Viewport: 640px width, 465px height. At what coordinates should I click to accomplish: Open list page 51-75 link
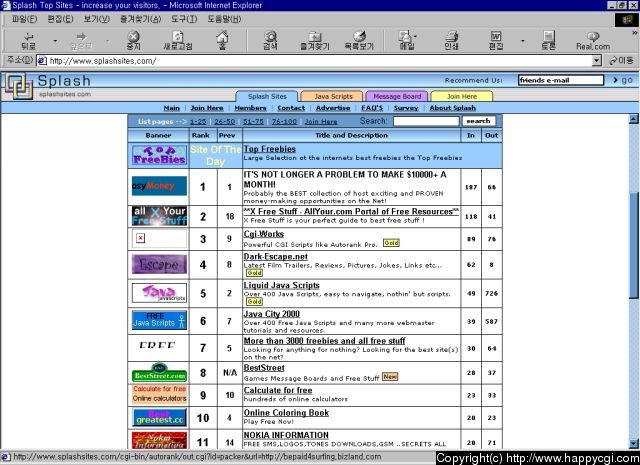pyautogui.click(x=253, y=121)
